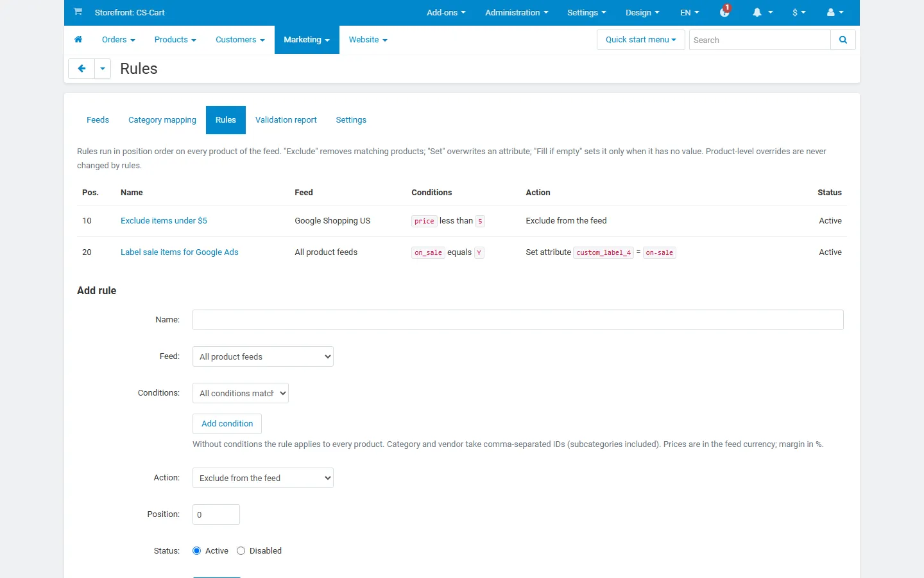Expand the Feed dropdown

(263, 356)
